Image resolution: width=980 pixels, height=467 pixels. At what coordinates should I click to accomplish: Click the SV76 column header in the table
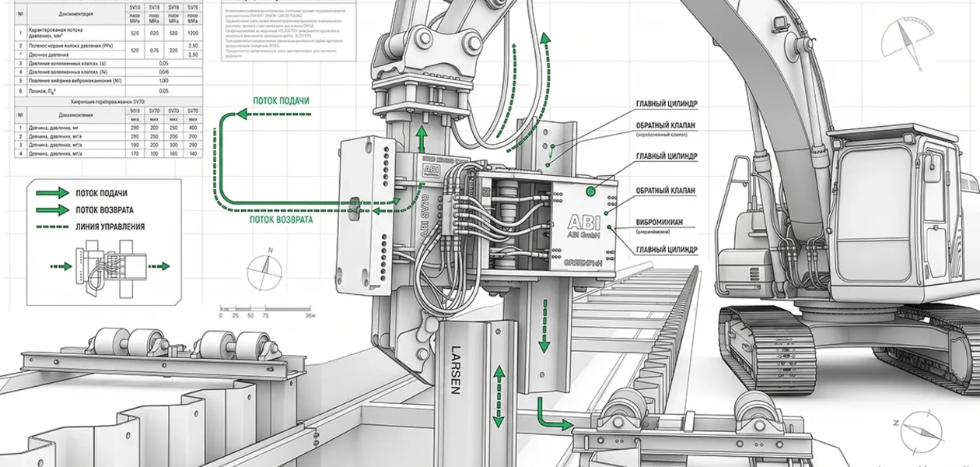tap(193, 7)
